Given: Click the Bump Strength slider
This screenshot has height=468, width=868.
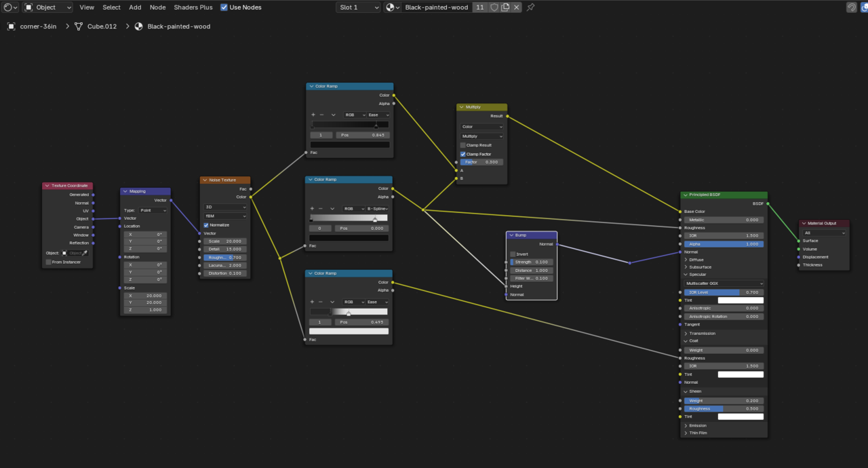Looking at the screenshot, I should tap(532, 262).
